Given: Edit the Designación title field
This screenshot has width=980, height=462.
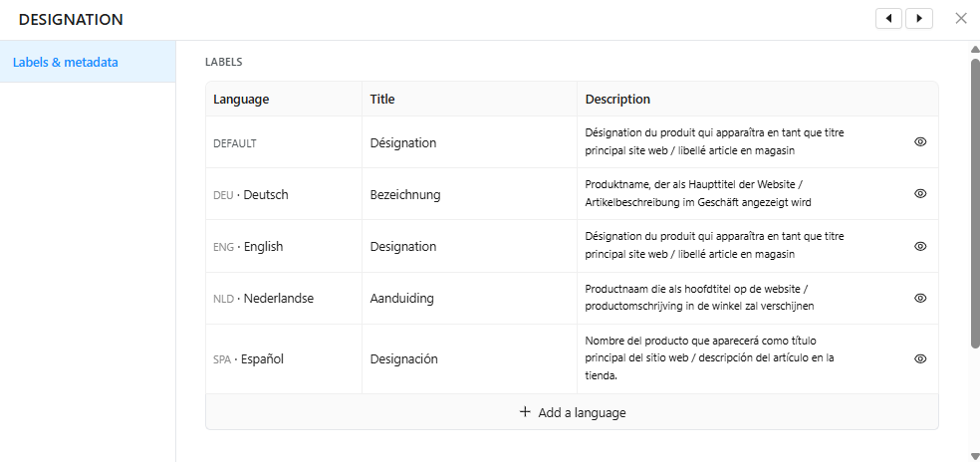Looking at the screenshot, I should pyautogui.click(x=469, y=358).
